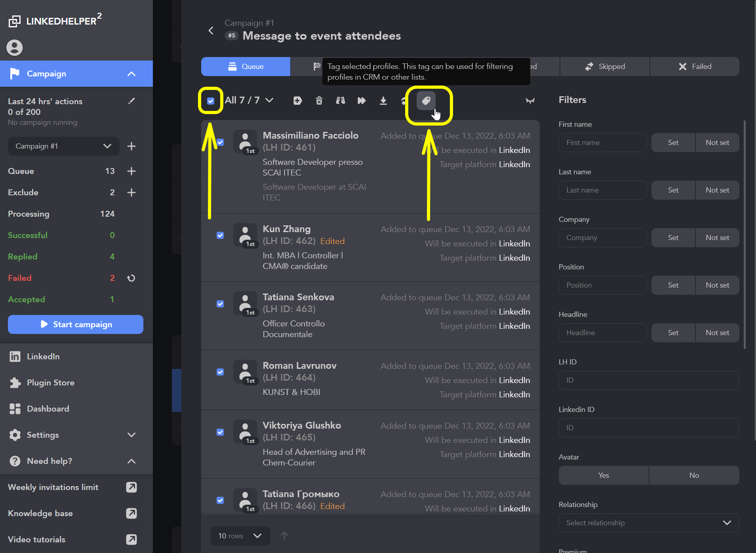The image size is (756, 553).
Task: Click the download profiles icon
Action: [x=383, y=101]
